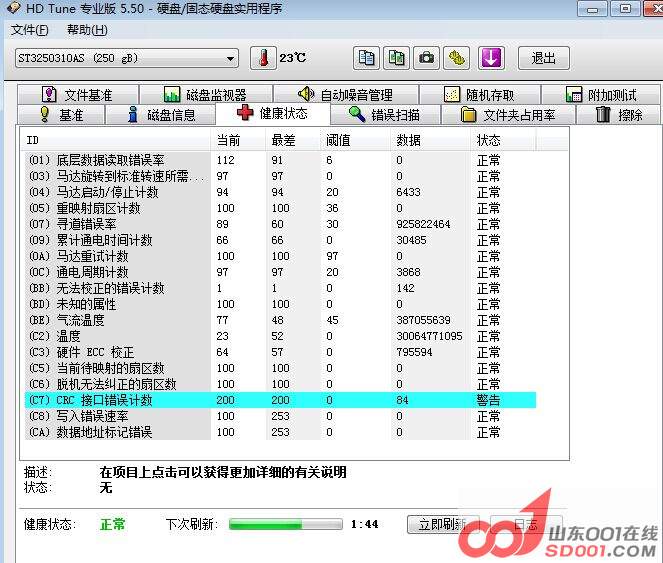Click the 23℃ temperature reading

[293, 58]
